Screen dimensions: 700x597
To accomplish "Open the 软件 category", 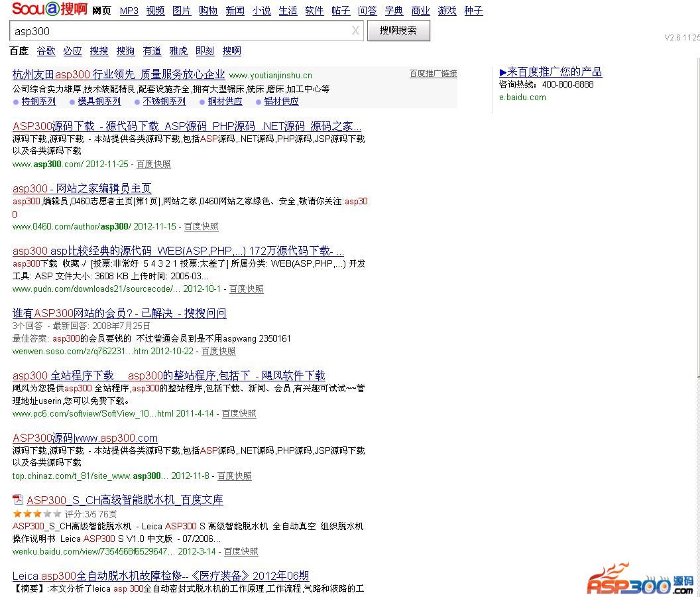I will (x=314, y=11).
